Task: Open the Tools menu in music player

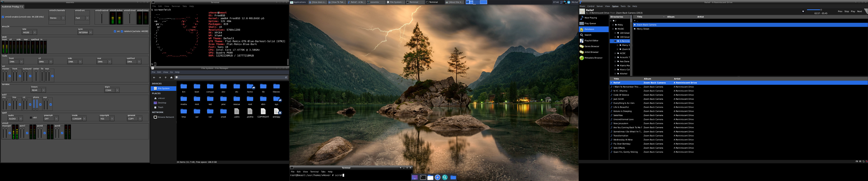Action: pos(623,7)
